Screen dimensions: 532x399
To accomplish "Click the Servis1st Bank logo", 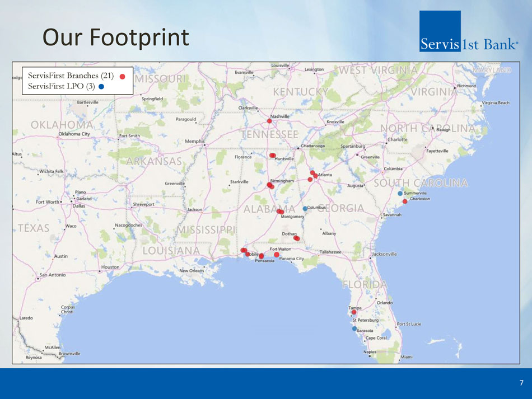I will [468, 32].
